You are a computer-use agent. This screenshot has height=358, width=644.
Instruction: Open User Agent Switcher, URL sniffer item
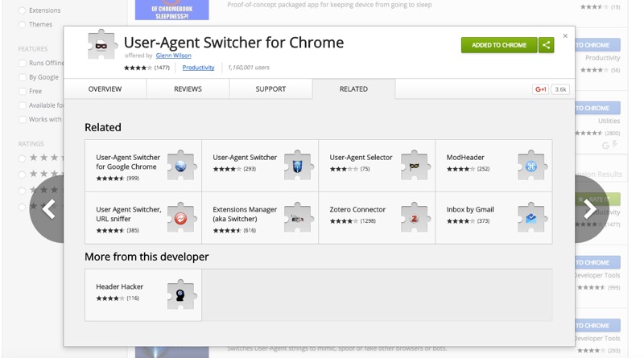(143, 218)
